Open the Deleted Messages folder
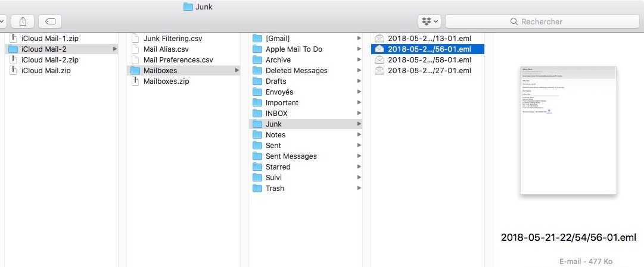The height and width of the screenshot is (267, 644). tap(296, 70)
